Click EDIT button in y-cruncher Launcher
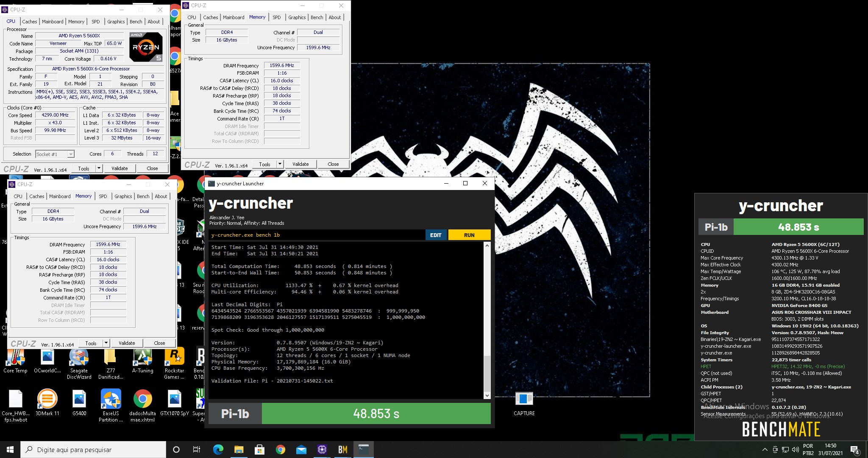Viewport: 868px width, 458px height. click(436, 235)
